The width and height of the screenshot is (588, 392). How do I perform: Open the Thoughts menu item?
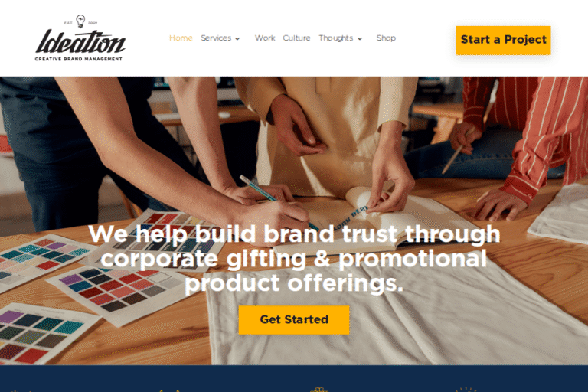click(335, 38)
